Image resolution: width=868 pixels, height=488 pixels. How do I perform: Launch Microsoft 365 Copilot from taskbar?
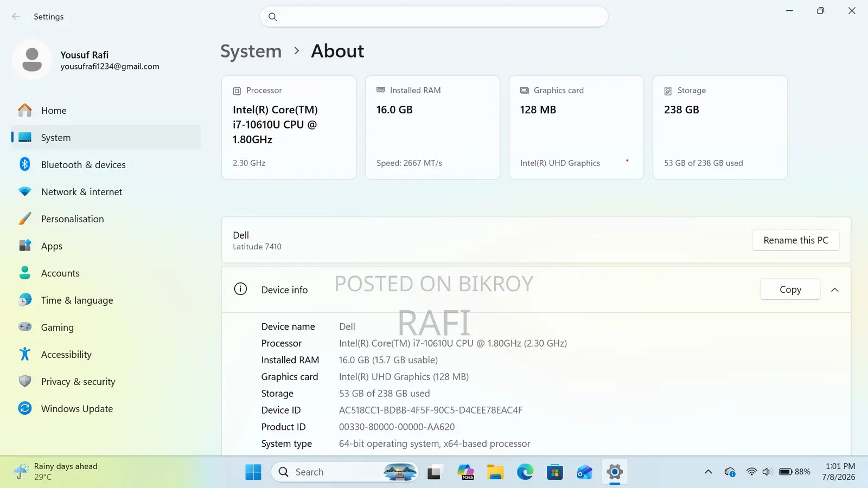coord(465,472)
